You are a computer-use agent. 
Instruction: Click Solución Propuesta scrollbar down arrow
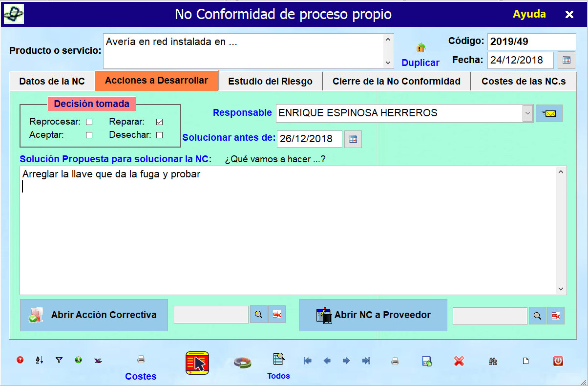click(x=561, y=289)
